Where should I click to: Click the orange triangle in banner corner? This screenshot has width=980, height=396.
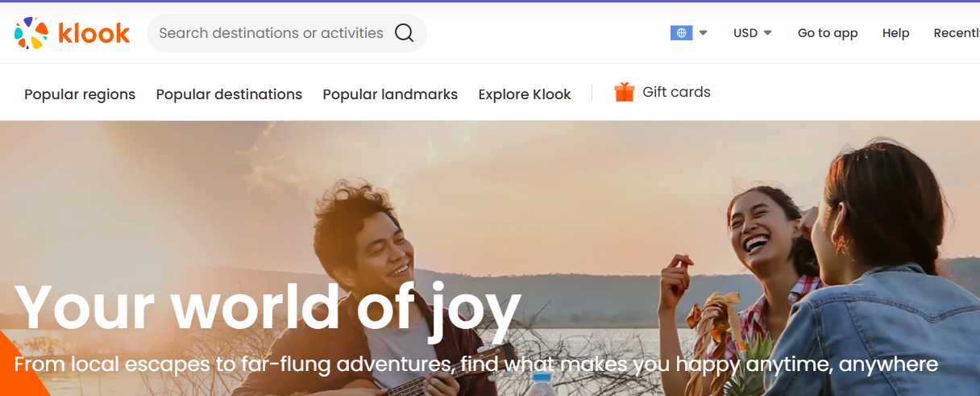point(18,371)
